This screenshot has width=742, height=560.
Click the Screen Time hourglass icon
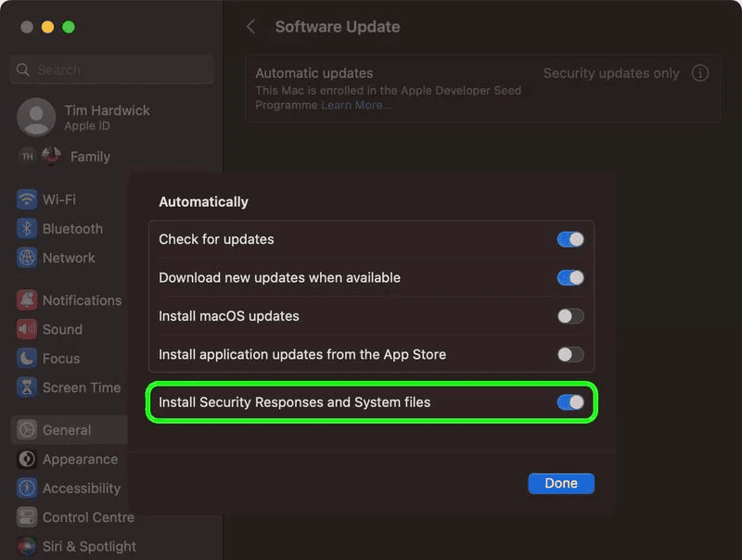pyautogui.click(x=27, y=388)
